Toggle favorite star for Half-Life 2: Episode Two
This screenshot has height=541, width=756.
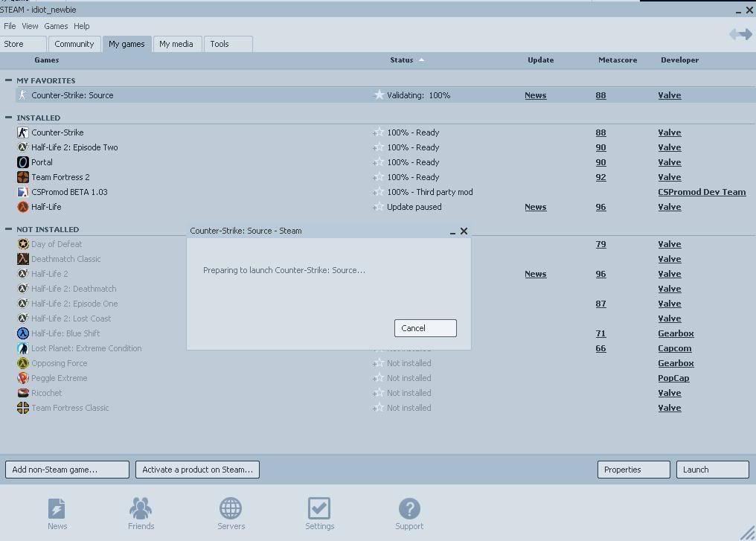pos(378,147)
